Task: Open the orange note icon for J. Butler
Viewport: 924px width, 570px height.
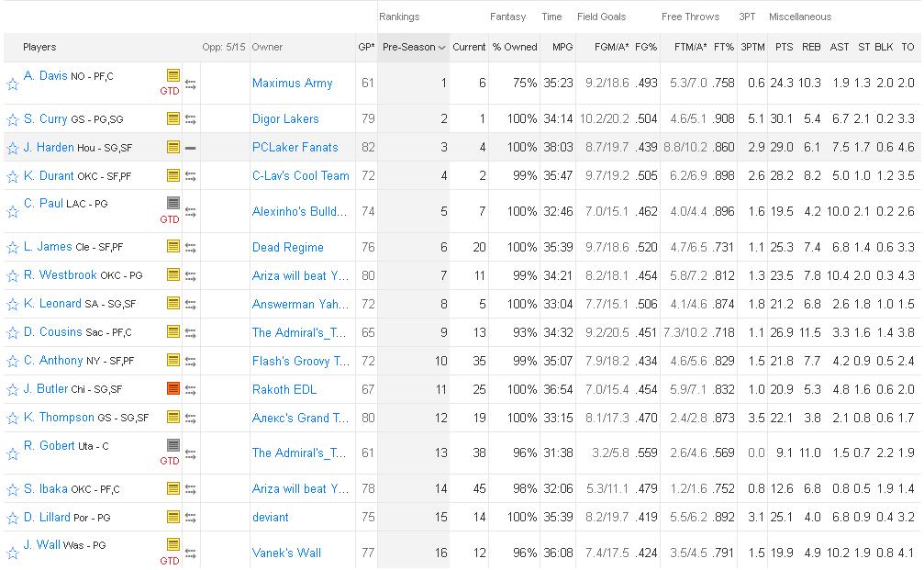Action: (173, 389)
